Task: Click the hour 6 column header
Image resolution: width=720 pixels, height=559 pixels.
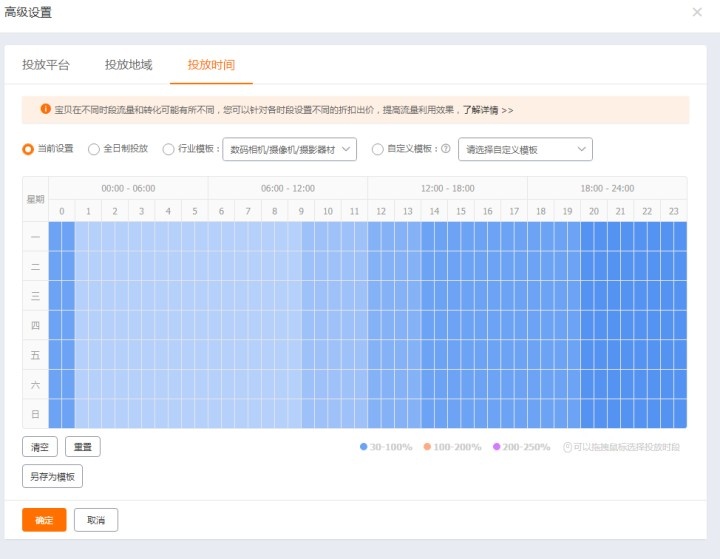Action: (221, 211)
